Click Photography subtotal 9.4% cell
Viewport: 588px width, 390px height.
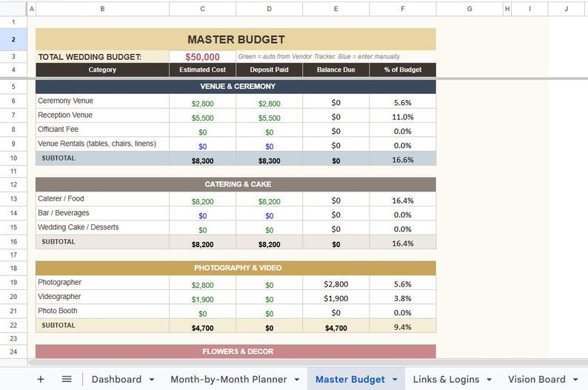pyautogui.click(x=403, y=326)
